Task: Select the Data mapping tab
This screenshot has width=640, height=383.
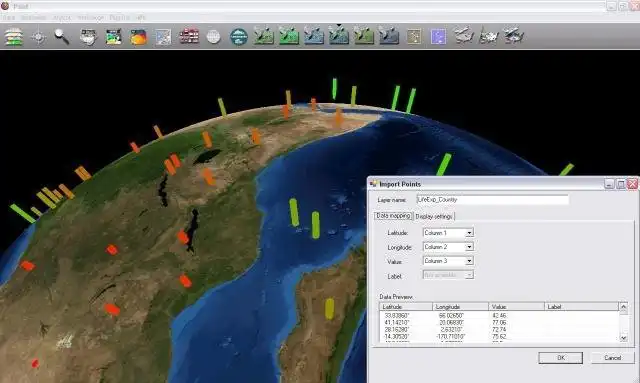Action: click(x=393, y=216)
